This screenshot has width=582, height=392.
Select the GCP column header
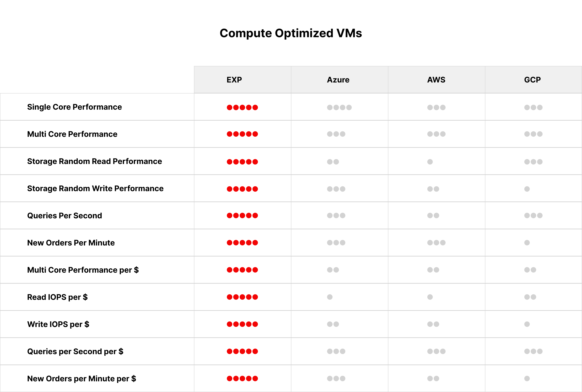pyautogui.click(x=532, y=80)
